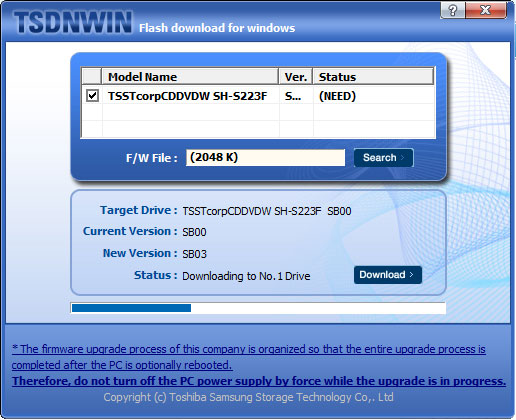This screenshot has height=420, width=516.
Task: Select the TSSTcorpCDDVDW SH-S223F model row
Action: coord(258,96)
